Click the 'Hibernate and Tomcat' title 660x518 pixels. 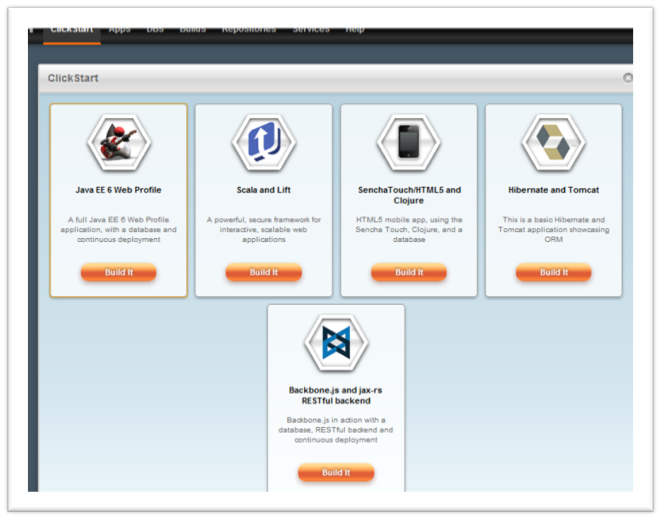(554, 190)
